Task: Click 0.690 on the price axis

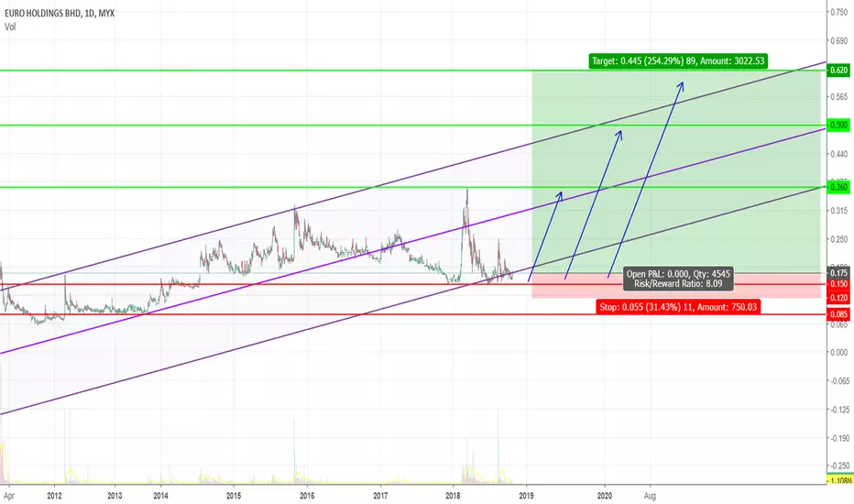Action: coord(838,40)
